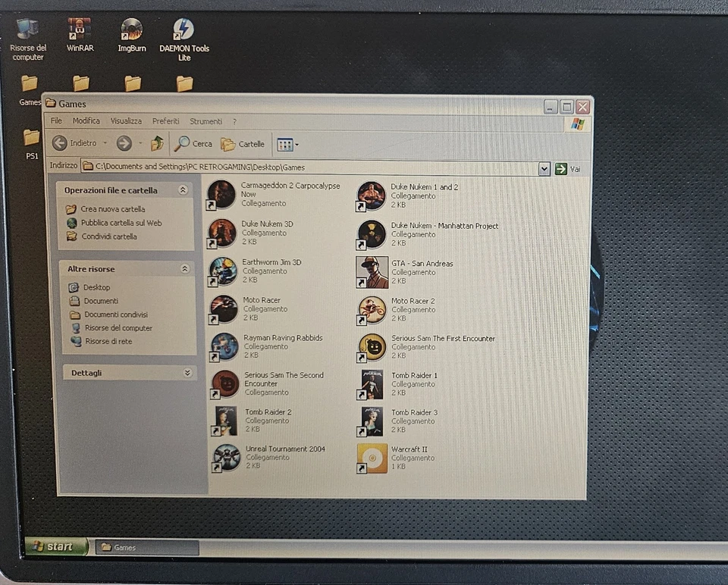Open the Cerca search tool

(x=193, y=144)
